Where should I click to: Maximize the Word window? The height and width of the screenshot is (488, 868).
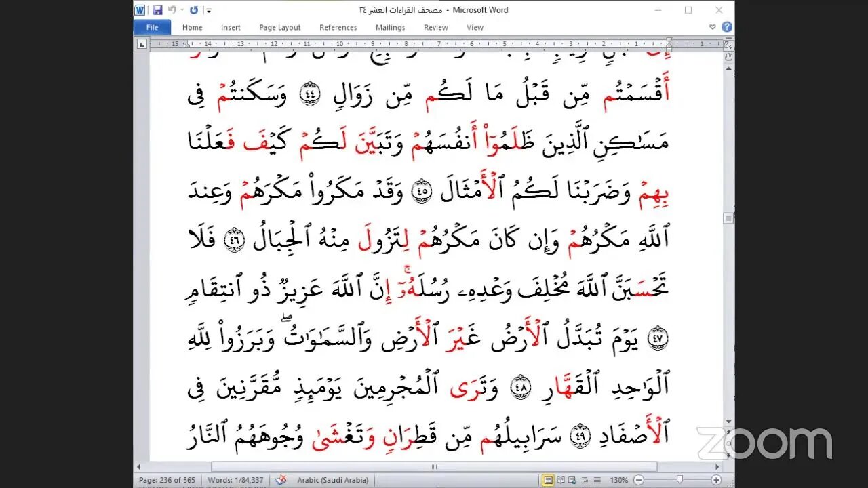tap(688, 10)
